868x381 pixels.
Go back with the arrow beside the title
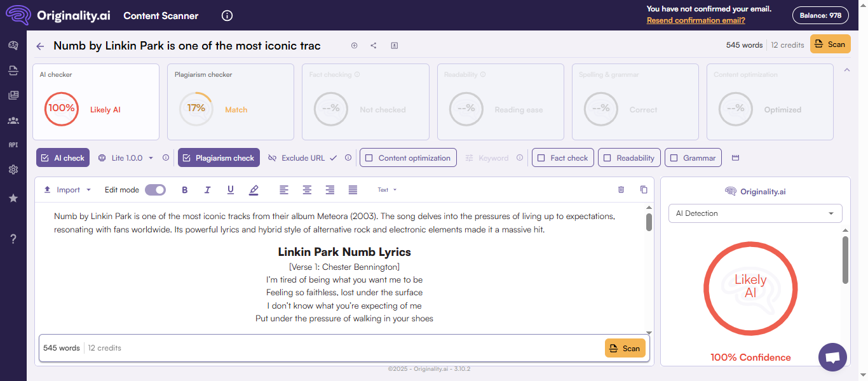click(41, 46)
